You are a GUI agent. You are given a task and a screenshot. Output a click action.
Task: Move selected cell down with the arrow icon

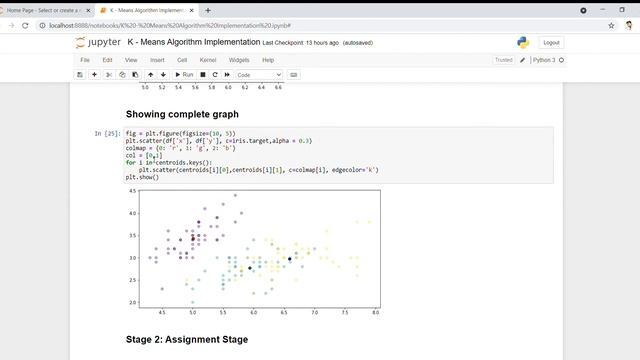(163, 75)
